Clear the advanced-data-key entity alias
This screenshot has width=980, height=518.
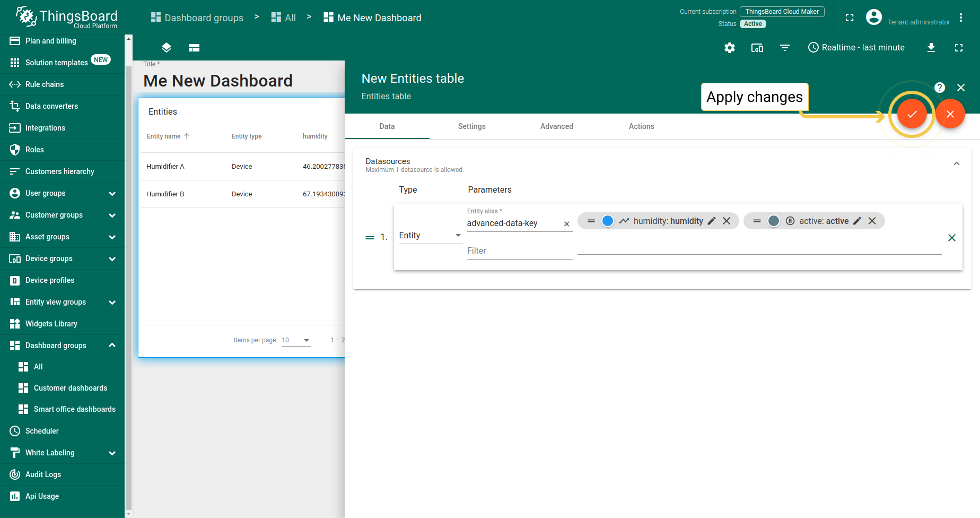[566, 224]
